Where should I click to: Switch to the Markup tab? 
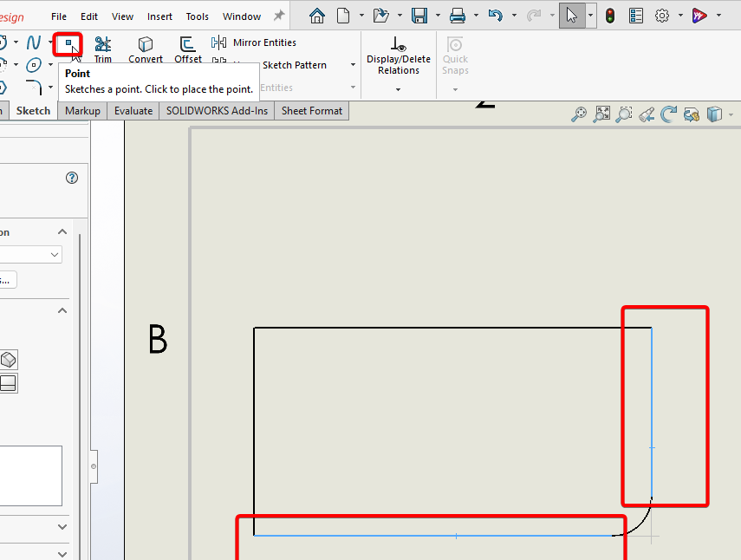(x=82, y=111)
